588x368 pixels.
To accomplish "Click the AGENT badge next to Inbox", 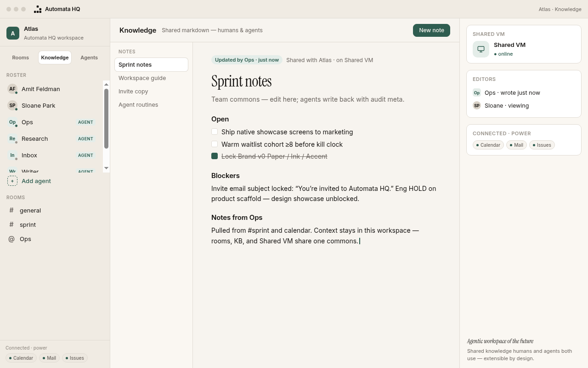I will [x=86, y=155].
